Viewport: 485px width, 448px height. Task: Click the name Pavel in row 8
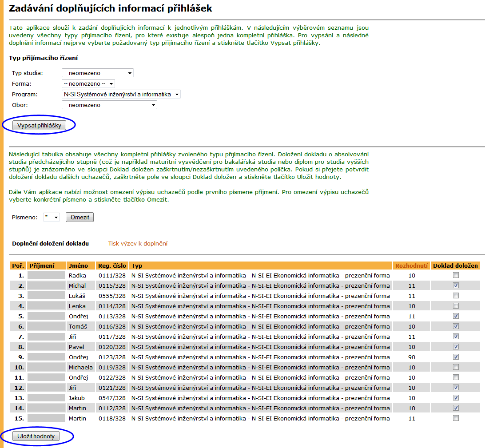(x=76, y=347)
